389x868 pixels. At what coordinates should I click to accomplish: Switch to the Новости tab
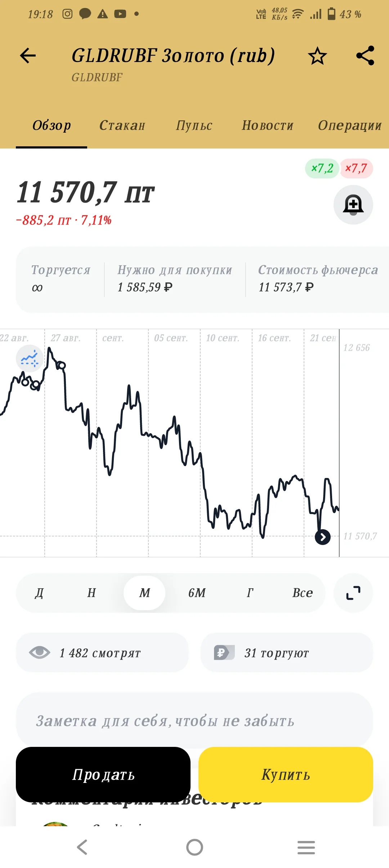268,125
